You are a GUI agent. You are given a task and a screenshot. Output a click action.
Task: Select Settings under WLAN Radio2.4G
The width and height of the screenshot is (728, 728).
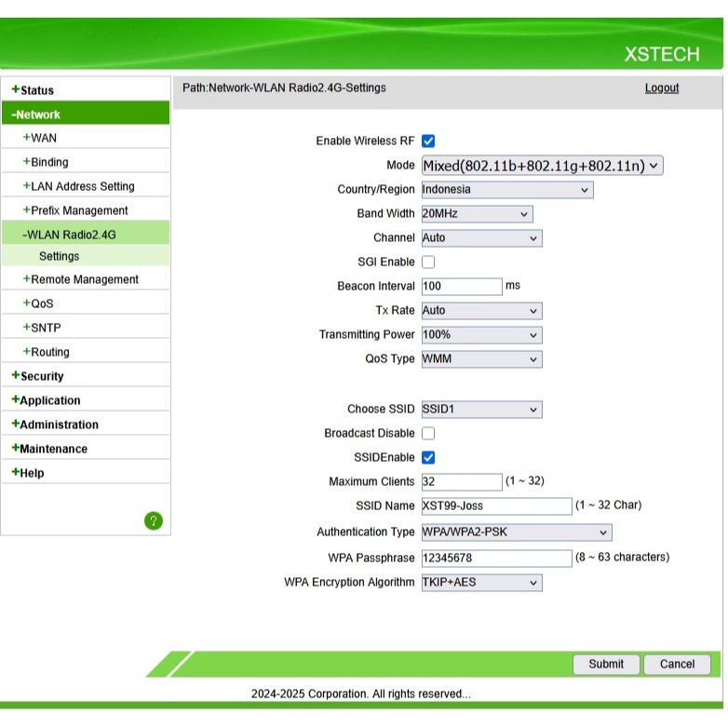click(60, 256)
